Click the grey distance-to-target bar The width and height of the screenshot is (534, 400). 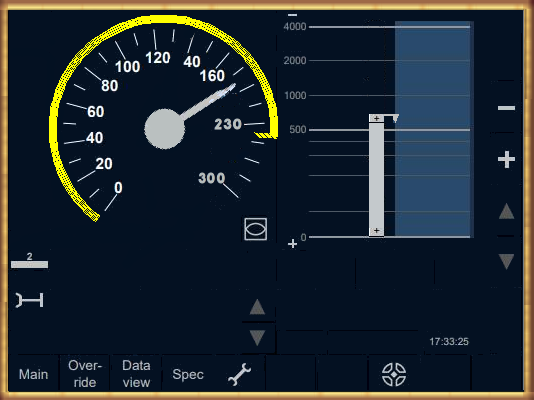[x=376, y=175]
